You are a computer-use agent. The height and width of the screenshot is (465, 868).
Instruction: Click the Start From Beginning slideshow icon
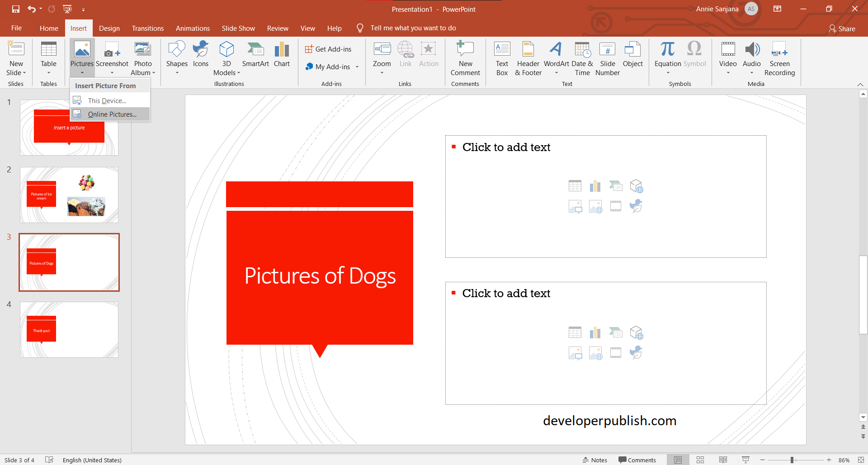tap(67, 9)
